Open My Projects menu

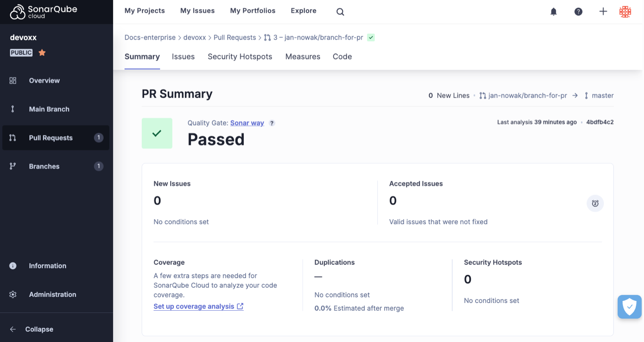[144, 11]
